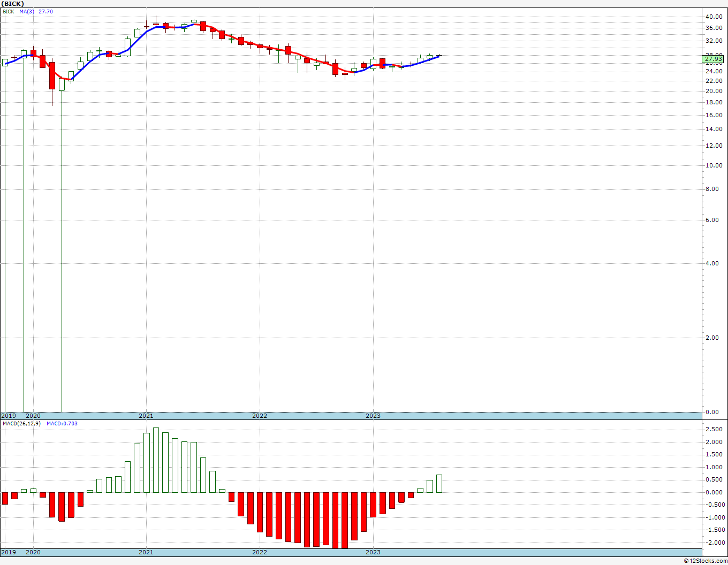The image size is (728, 565).
Task: Click "2023" on the price chart time axis
Action: coord(373,416)
